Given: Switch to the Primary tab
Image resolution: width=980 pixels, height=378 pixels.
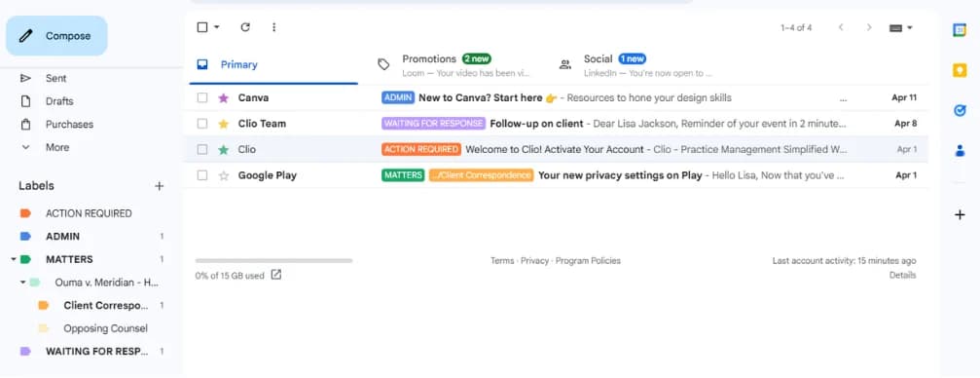Looking at the screenshot, I should coord(273,64).
